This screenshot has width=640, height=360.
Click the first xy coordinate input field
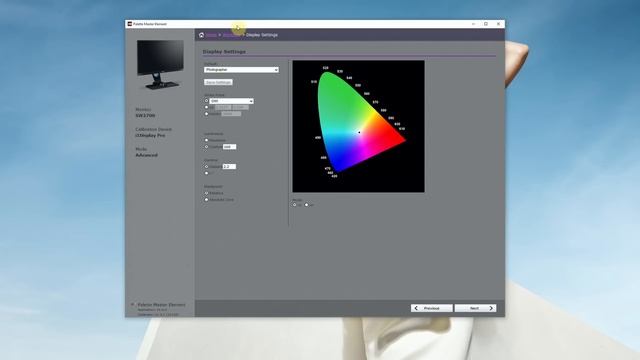coord(223,107)
